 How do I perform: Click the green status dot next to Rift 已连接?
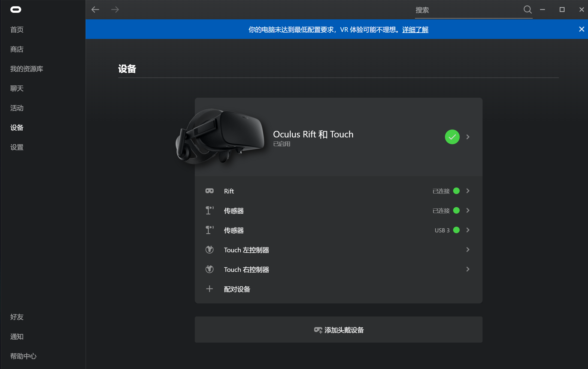tap(456, 191)
